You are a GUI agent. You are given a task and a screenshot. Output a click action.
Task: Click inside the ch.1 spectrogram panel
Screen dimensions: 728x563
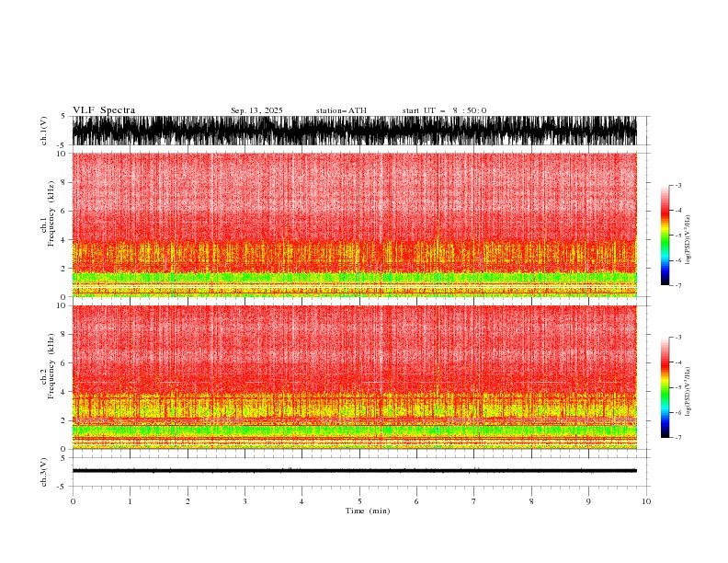point(361,224)
